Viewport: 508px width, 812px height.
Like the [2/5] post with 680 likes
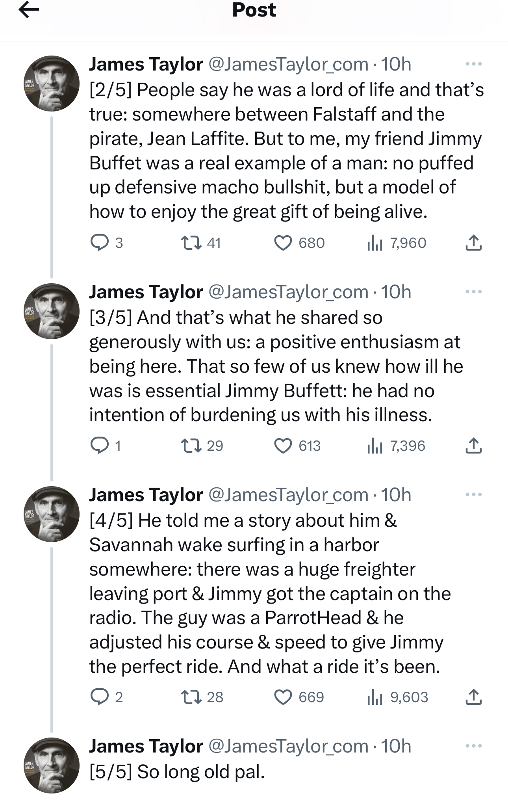[x=283, y=243]
